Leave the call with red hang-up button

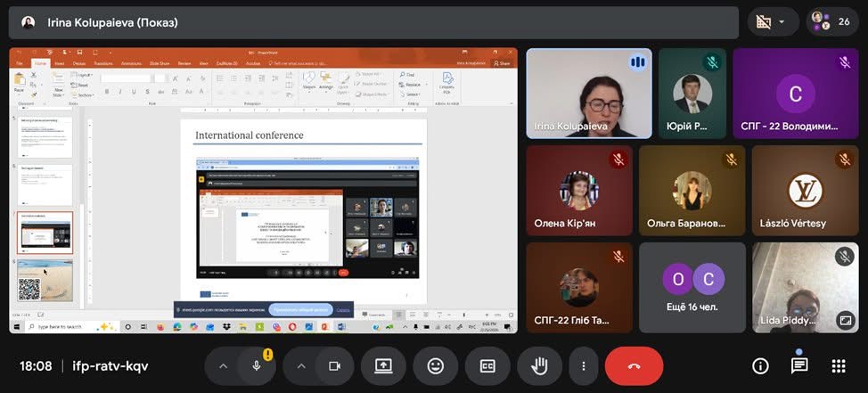pyautogui.click(x=634, y=366)
